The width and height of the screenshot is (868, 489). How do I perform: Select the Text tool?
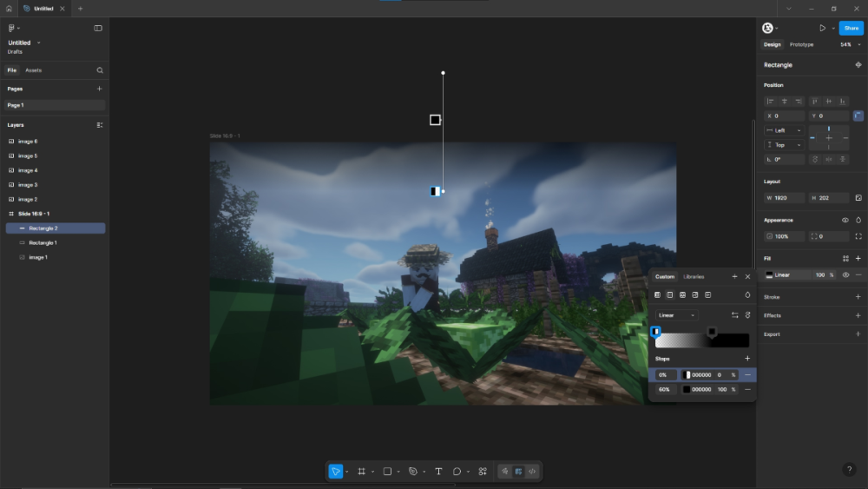pos(438,472)
